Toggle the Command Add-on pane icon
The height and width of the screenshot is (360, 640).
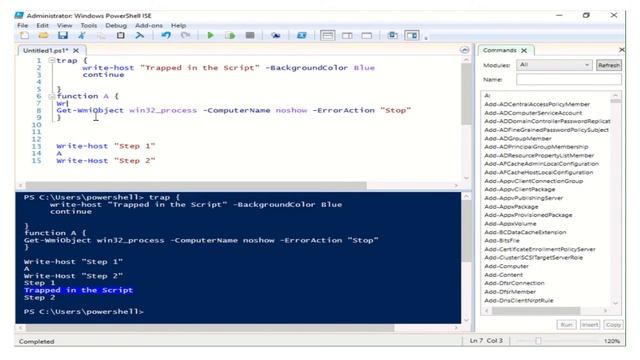[412, 36]
